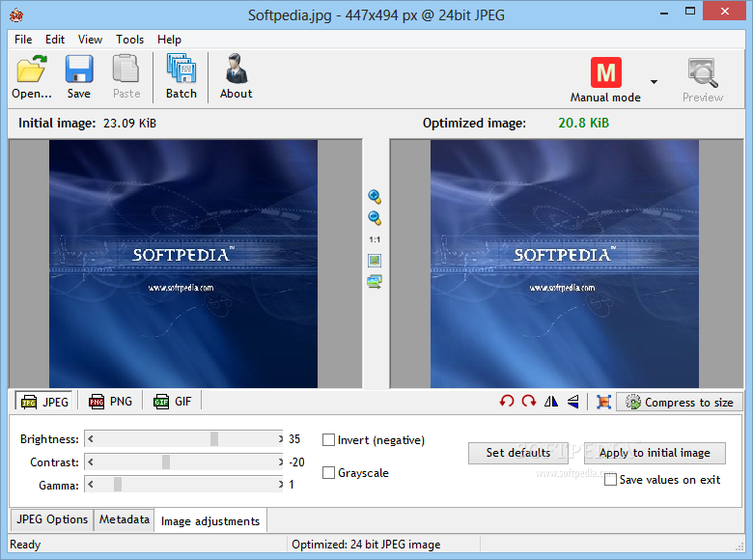This screenshot has height=560, width=753.
Task: Click the Paste toolbar icon
Action: (126, 76)
